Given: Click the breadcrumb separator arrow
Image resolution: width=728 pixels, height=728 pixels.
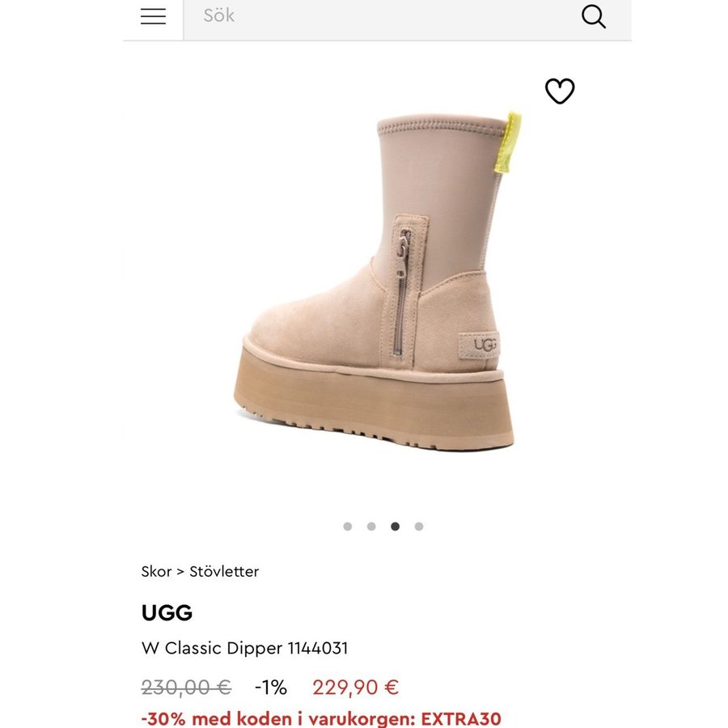Looking at the screenshot, I should click(180, 572).
